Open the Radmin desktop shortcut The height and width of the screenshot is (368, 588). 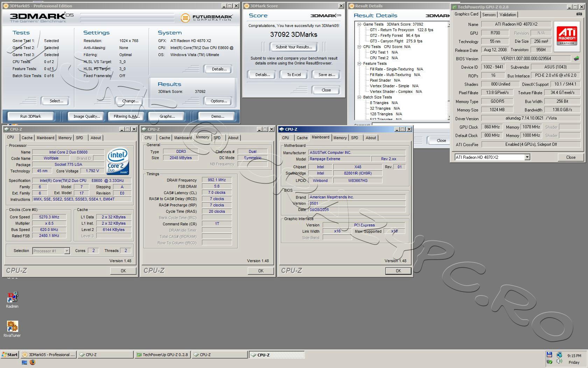pos(12,300)
